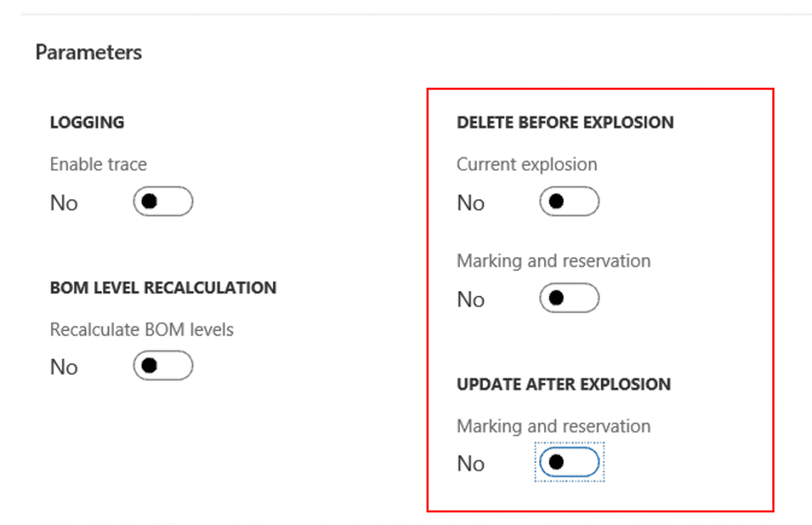Screen dimensions: 812x525
Task: Click Marking and reservation label under Delete section
Action: coord(553,261)
